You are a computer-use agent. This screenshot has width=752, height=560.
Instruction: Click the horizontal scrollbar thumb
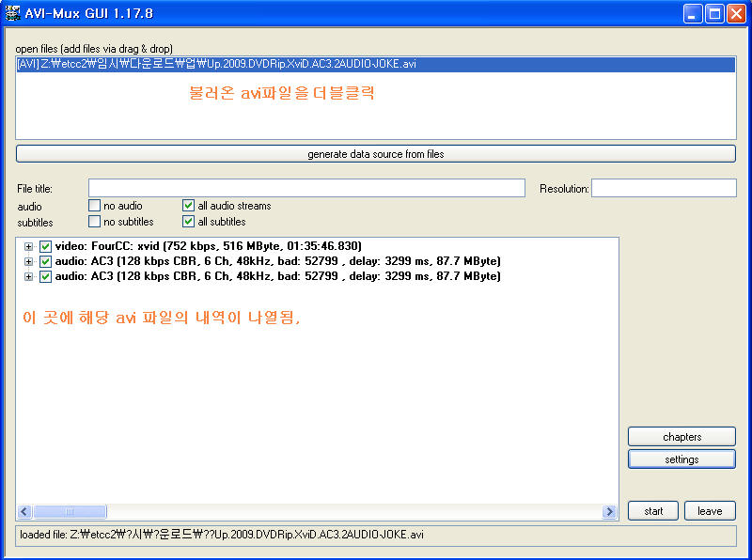click(70, 511)
